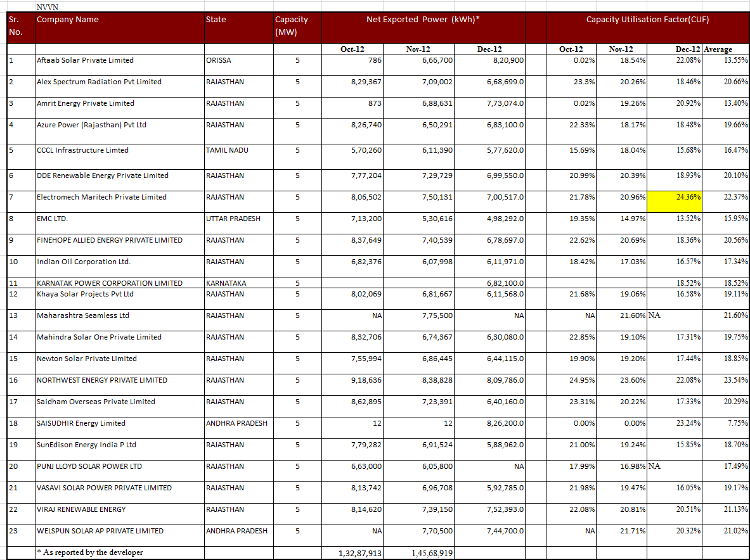Select the '873' Oct-12 power cell
Image resolution: width=750 pixels, height=560 pixels.
[x=352, y=108]
